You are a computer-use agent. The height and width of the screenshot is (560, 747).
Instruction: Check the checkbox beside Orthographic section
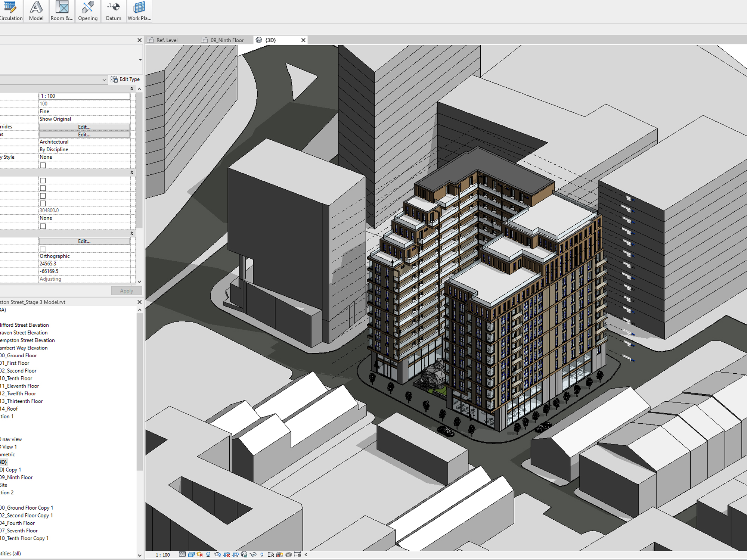(43, 249)
